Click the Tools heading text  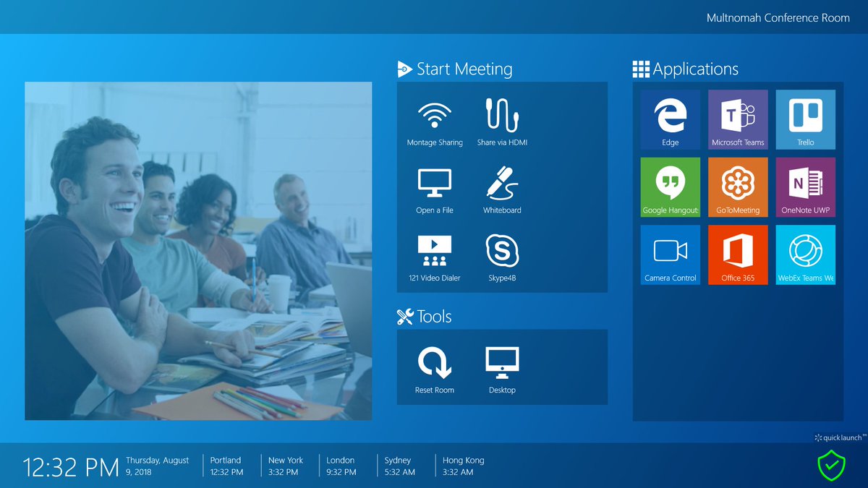(x=434, y=317)
